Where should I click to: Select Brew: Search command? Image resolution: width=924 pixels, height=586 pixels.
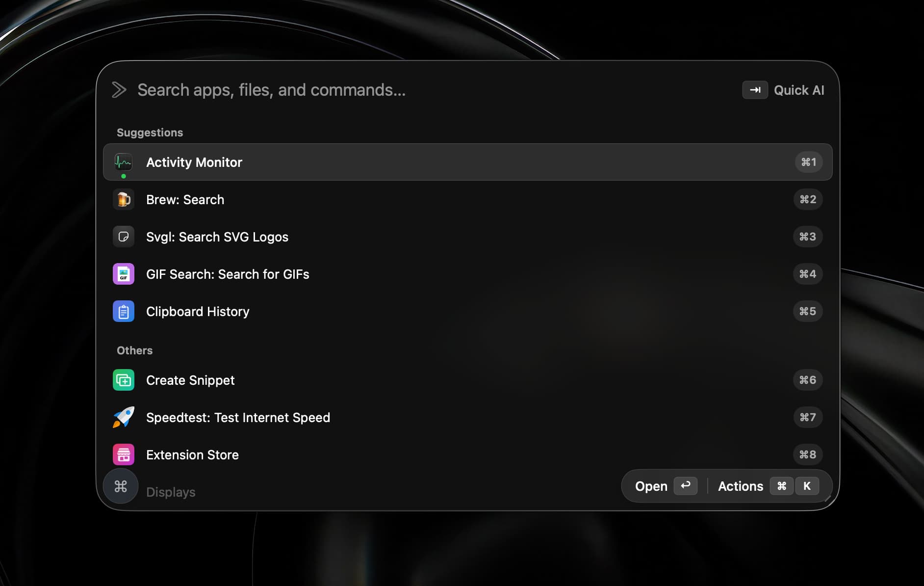468,199
